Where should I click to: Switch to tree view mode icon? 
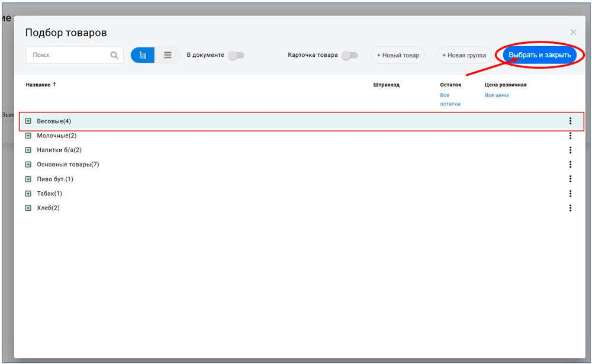click(143, 55)
